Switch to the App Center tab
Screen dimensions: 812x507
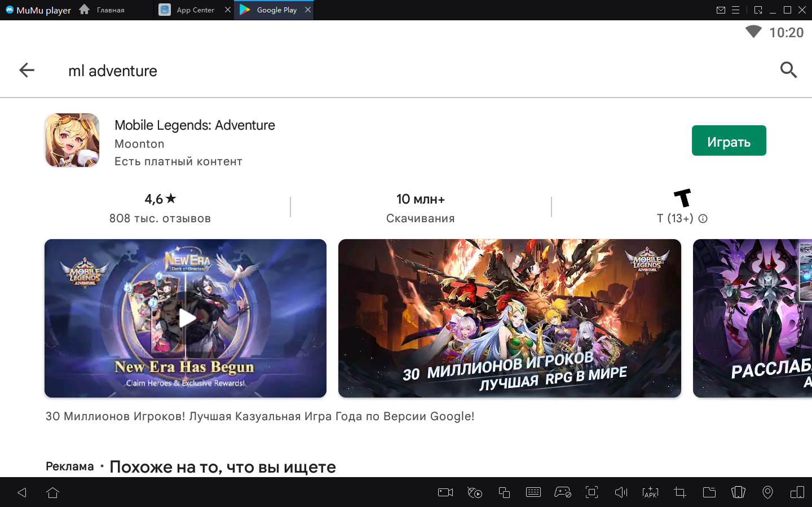[195, 10]
